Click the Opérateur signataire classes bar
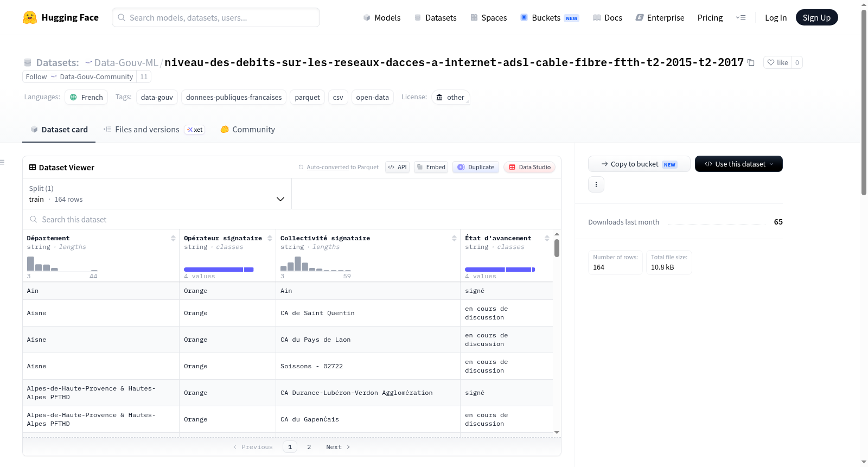868x467 pixels. (219, 270)
